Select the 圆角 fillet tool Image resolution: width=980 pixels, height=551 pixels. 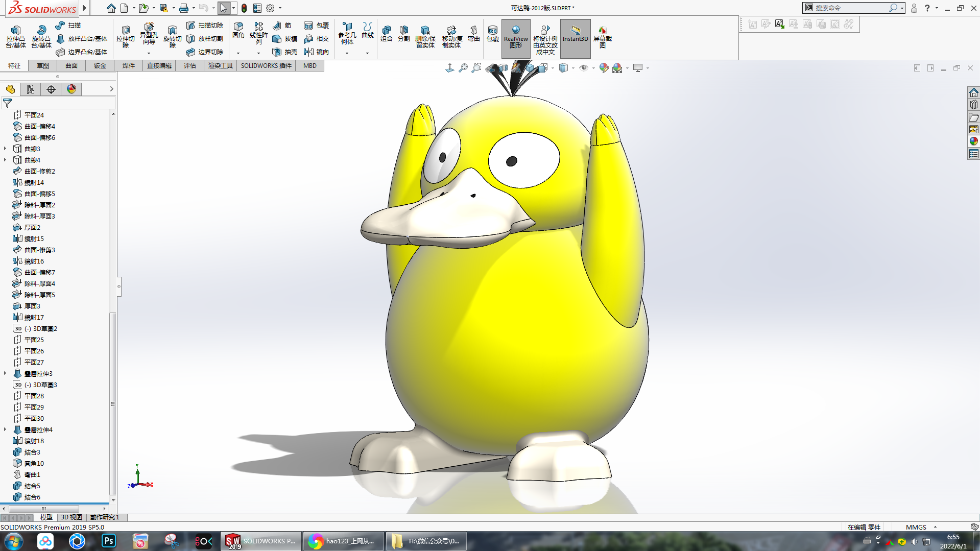(238, 31)
